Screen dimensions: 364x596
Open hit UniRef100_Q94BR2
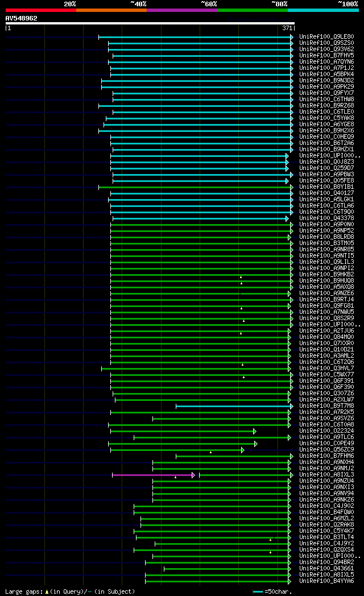tap(326, 562)
